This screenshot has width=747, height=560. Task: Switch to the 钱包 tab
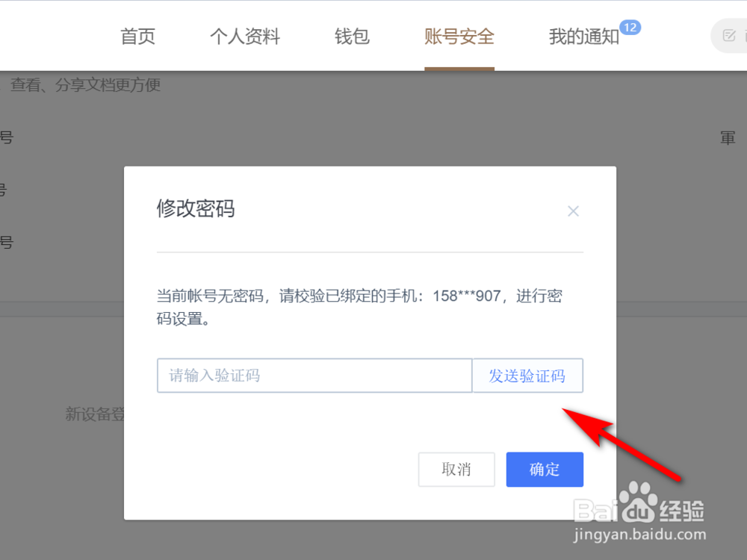pyautogui.click(x=352, y=36)
